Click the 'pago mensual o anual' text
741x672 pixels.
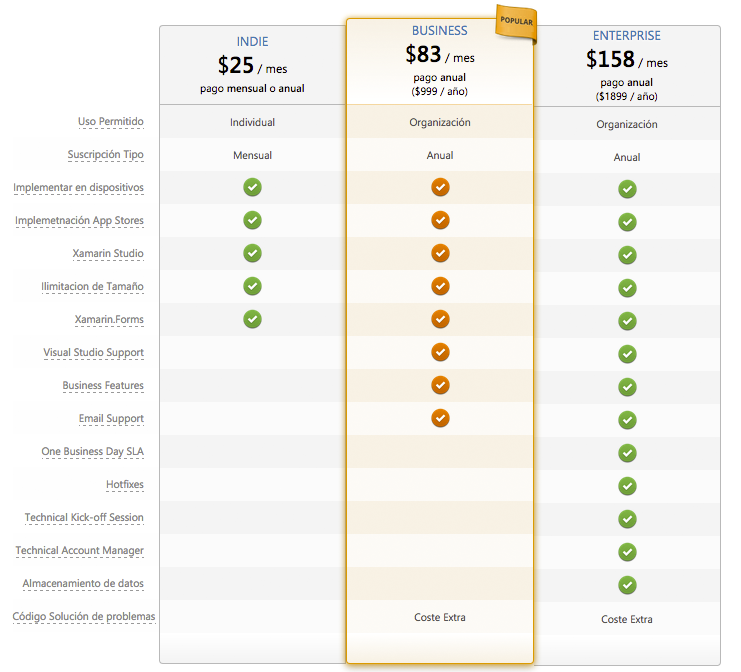click(252, 89)
